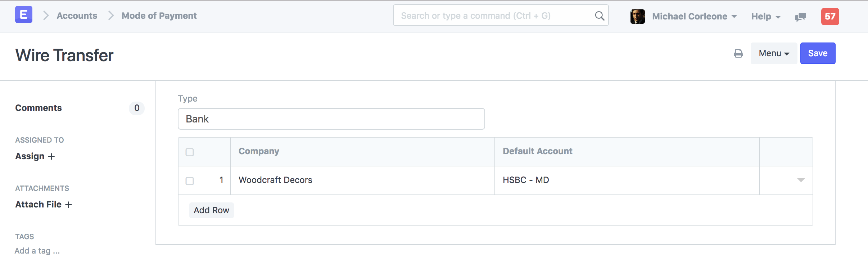Click the Save button
The height and width of the screenshot is (255, 868).
coord(818,53)
